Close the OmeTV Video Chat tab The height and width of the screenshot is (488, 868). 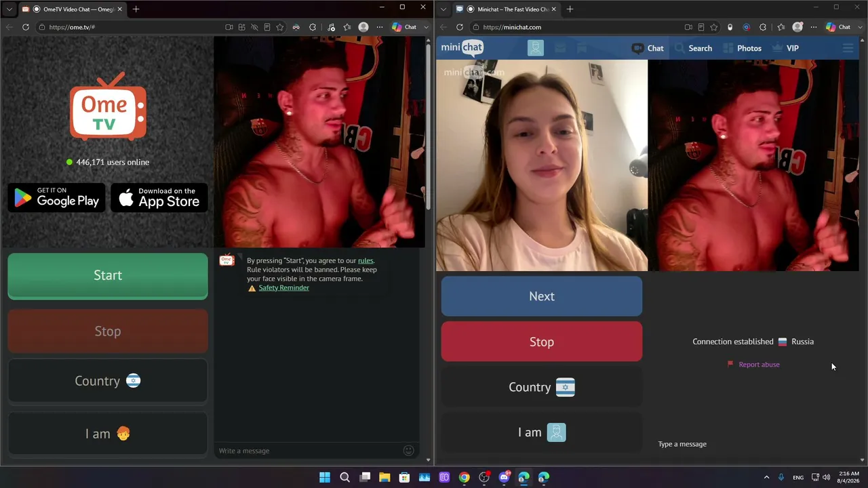[120, 9]
